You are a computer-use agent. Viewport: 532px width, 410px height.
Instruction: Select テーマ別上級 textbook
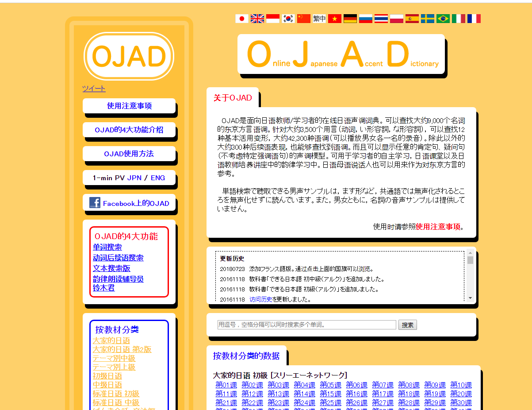[x=114, y=367]
